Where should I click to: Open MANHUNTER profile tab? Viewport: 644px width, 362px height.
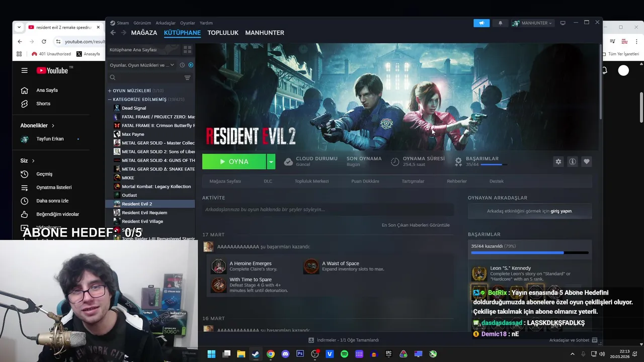[265, 33]
